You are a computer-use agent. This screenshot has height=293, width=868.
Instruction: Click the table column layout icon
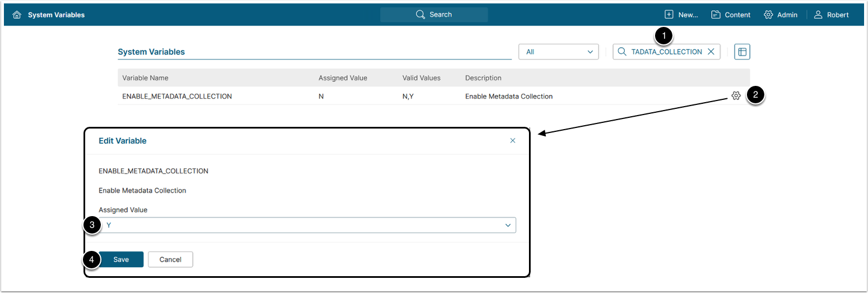coord(742,52)
